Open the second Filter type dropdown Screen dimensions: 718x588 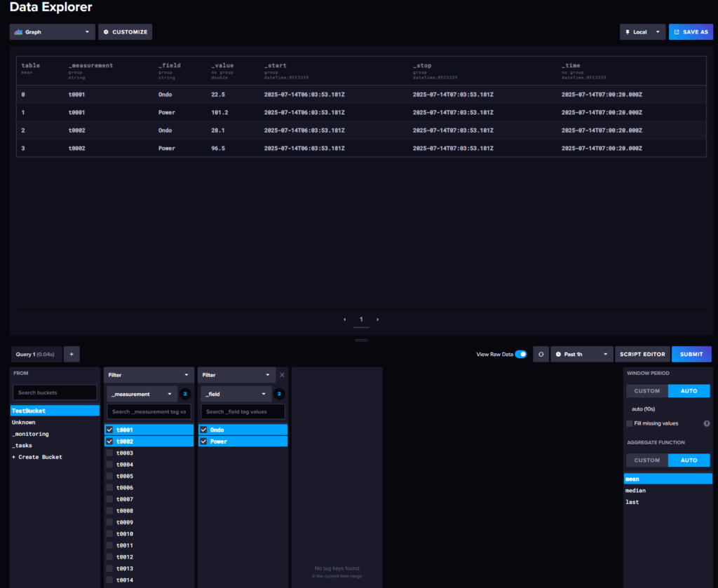click(236, 375)
